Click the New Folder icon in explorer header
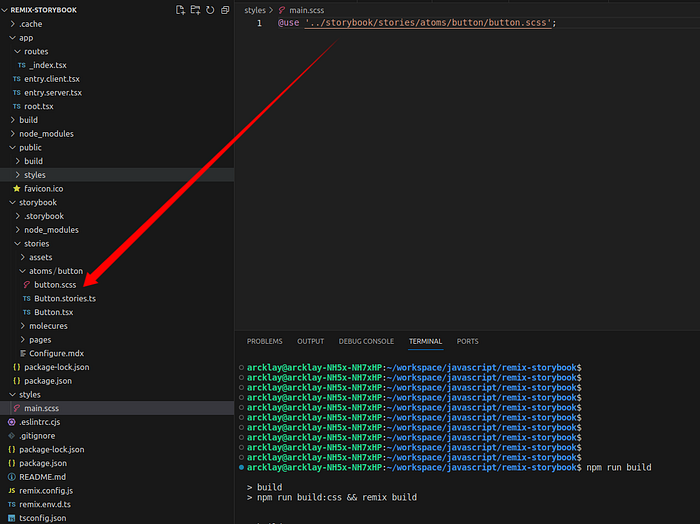700x524 pixels. click(x=195, y=10)
